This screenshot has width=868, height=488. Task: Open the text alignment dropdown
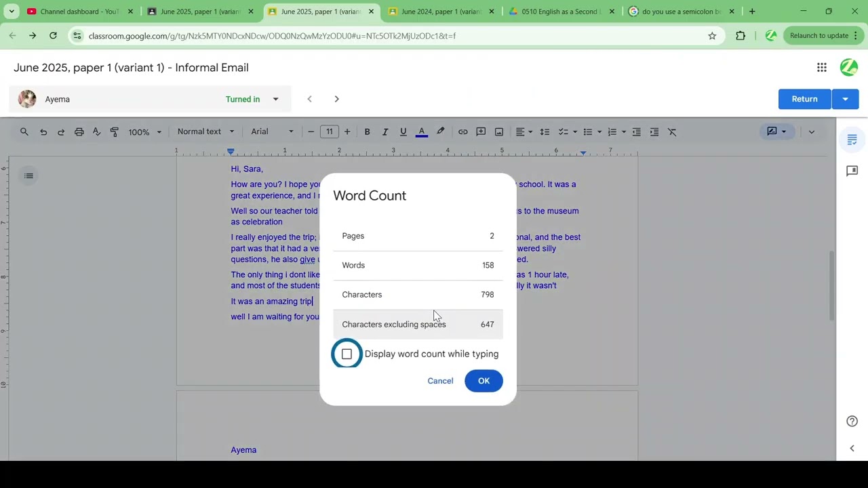(x=524, y=131)
